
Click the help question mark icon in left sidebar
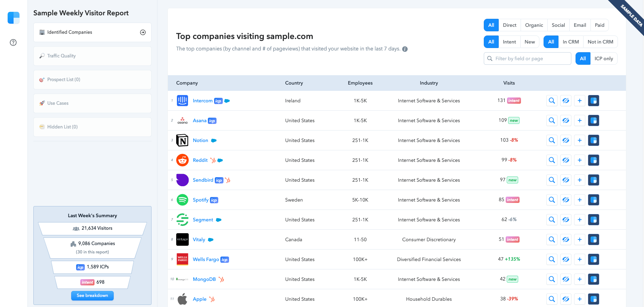[x=13, y=42]
